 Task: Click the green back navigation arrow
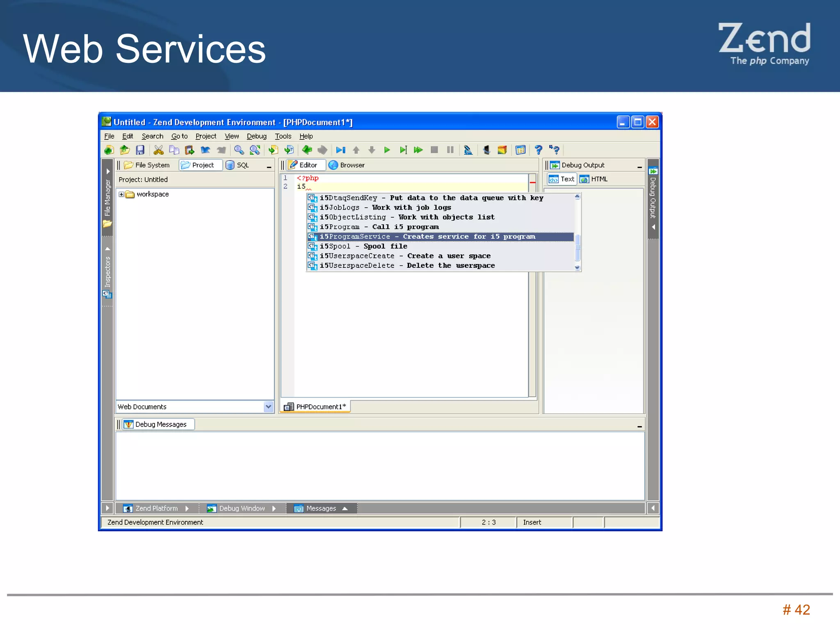[x=307, y=150]
